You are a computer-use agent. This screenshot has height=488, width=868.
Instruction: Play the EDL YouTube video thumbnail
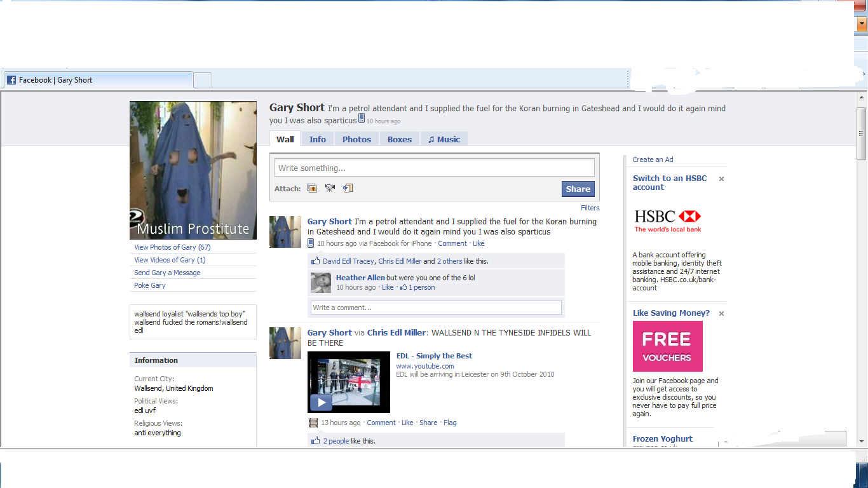coord(321,402)
